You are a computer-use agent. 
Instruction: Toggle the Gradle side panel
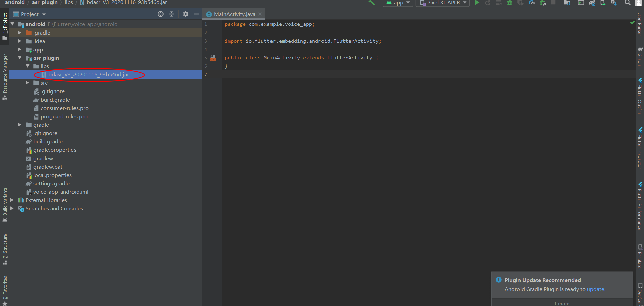pyautogui.click(x=640, y=56)
